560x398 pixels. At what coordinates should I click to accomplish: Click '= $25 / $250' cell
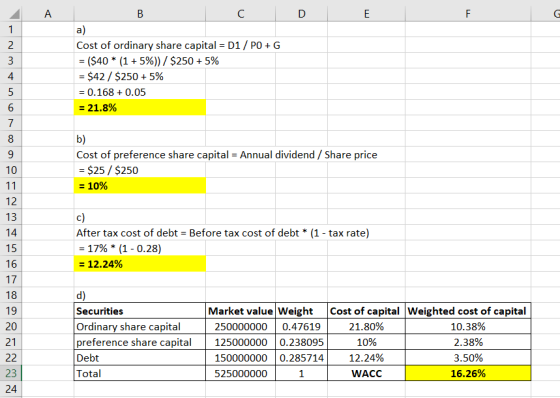(140, 170)
